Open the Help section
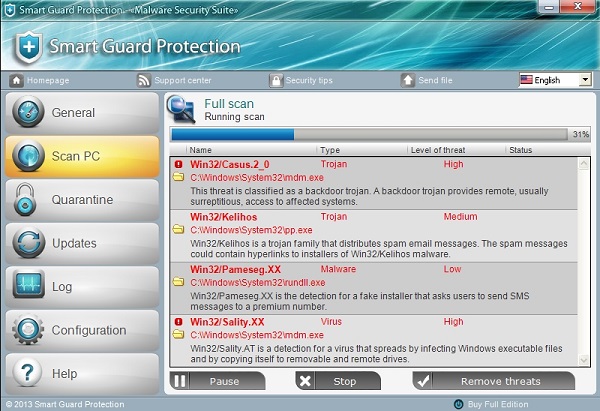 pos(82,374)
